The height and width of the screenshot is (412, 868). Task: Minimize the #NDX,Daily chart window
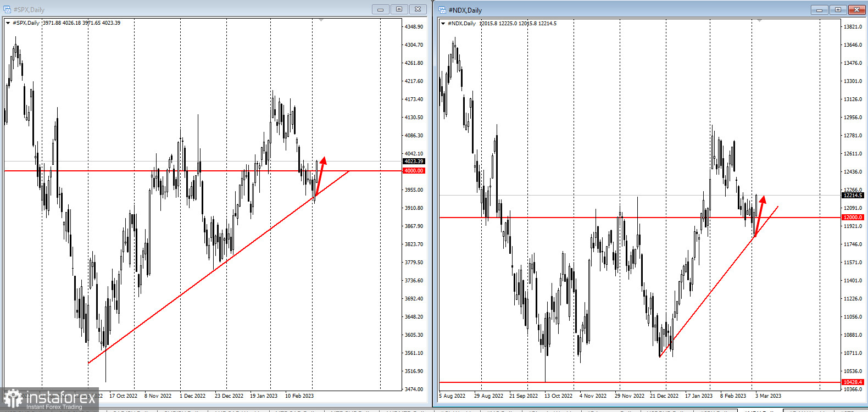tap(819, 10)
